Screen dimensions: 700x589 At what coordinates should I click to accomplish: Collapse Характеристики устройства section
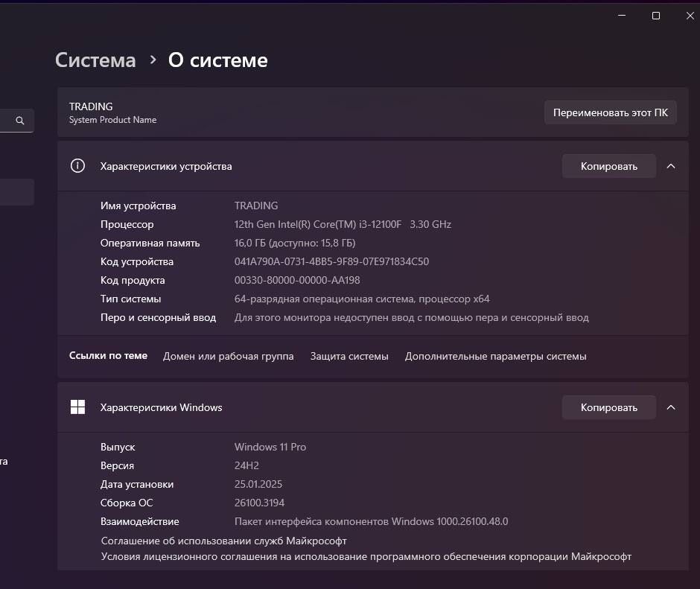pyautogui.click(x=671, y=166)
